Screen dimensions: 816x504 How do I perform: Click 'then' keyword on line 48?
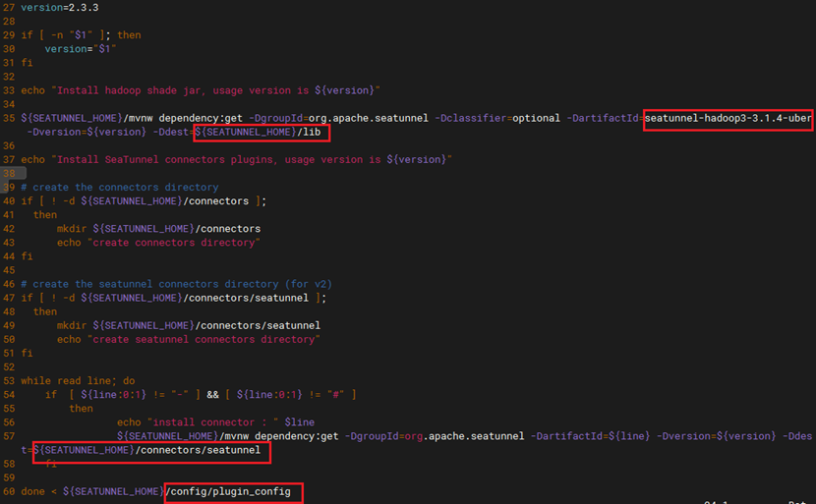[x=45, y=311]
